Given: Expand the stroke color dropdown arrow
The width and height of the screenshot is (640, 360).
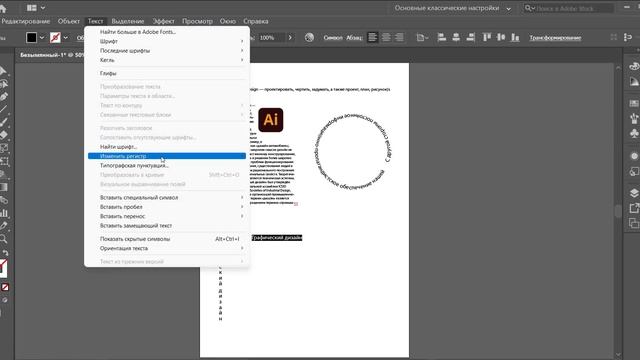Looking at the screenshot, I should (65, 38).
